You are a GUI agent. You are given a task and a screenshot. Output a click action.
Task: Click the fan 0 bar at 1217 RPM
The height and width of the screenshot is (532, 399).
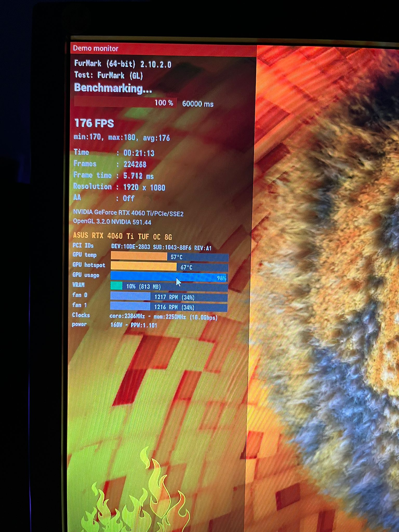click(169, 297)
